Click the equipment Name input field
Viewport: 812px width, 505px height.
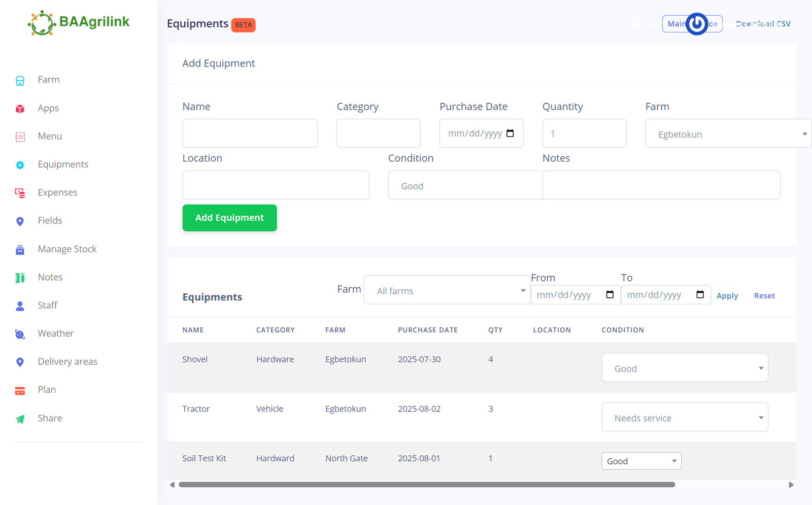point(250,133)
